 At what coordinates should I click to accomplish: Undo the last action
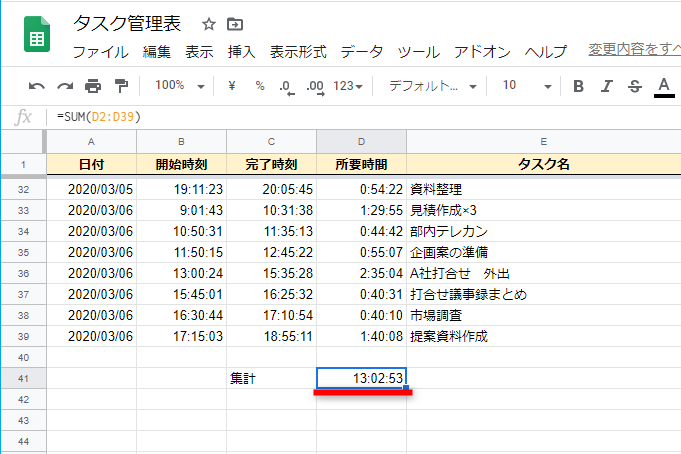pos(36,86)
